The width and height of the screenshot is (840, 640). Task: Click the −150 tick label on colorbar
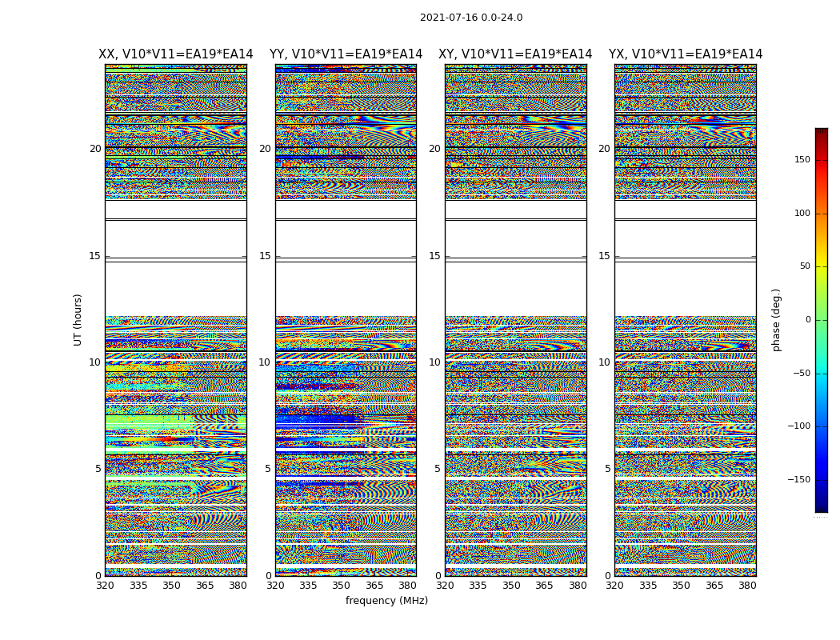[798, 480]
